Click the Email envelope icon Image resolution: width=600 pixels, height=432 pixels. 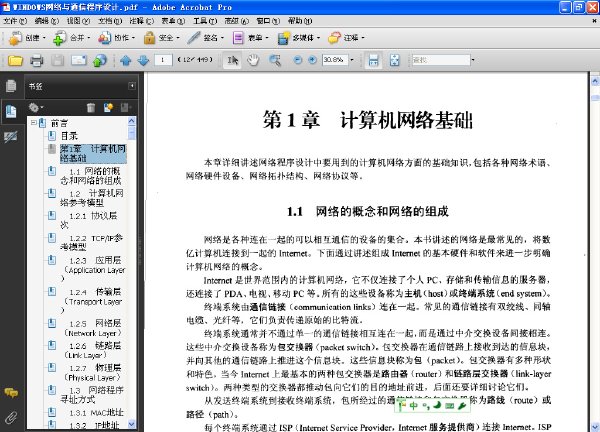coord(79,60)
